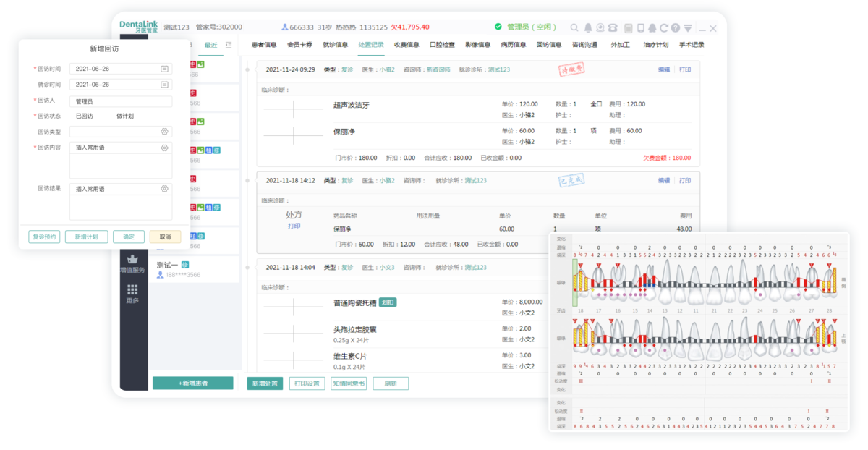Switch to 治疗计划 tab
Screen dimensions: 868x450
click(655, 45)
